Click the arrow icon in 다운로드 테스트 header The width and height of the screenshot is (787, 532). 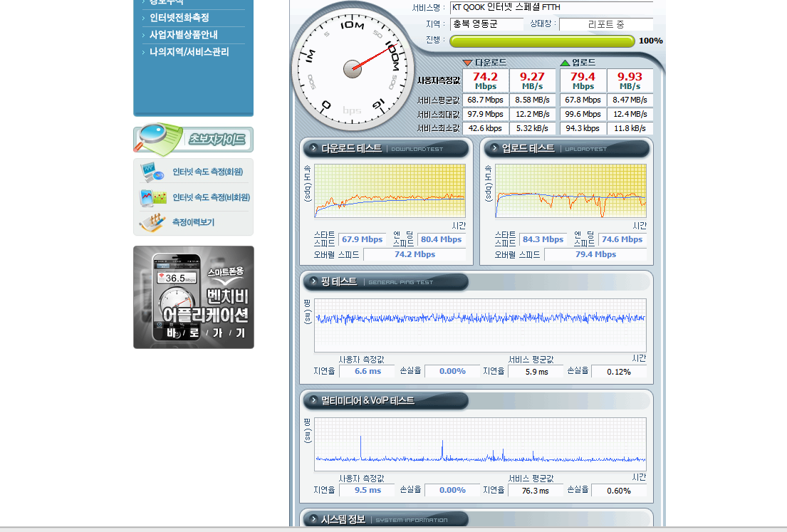click(313, 148)
